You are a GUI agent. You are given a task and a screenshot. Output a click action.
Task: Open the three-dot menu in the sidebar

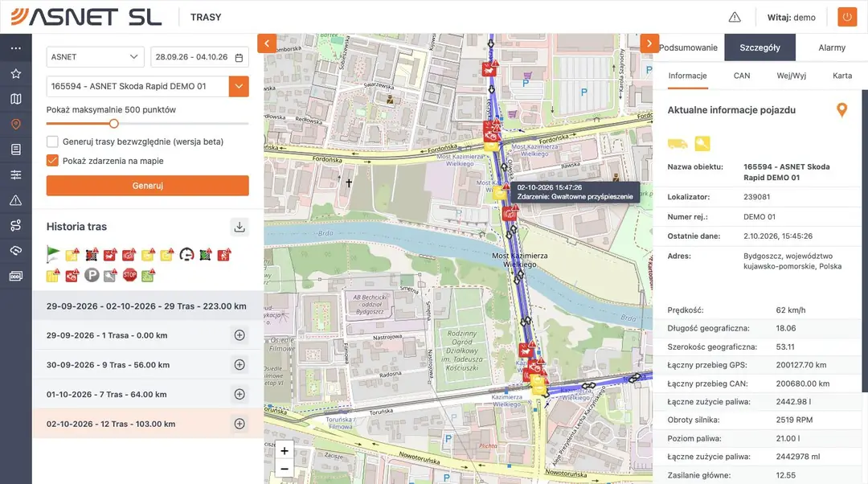click(15, 48)
